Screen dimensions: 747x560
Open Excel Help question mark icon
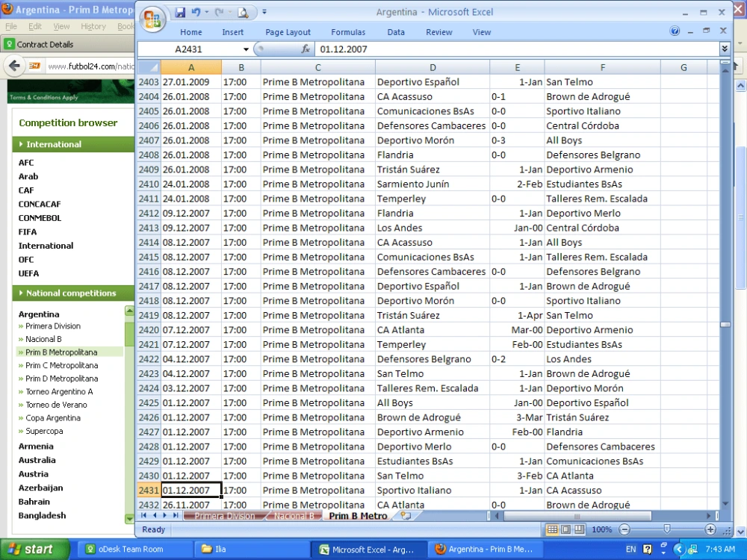click(x=675, y=31)
